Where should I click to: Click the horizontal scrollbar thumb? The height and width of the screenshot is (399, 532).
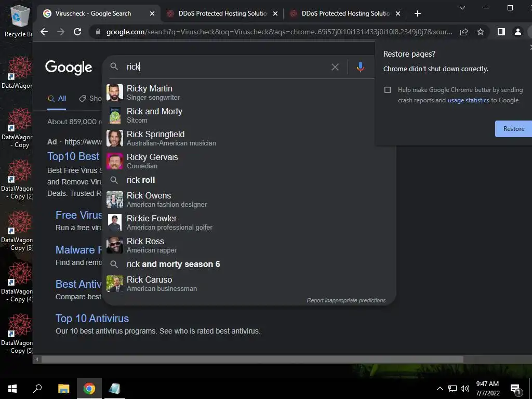click(252, 360)
